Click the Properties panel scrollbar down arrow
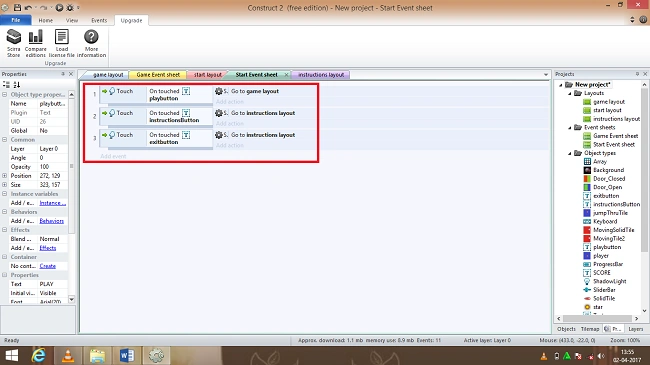The width and height of the screenshot is (650, 365). click(71, 299)
